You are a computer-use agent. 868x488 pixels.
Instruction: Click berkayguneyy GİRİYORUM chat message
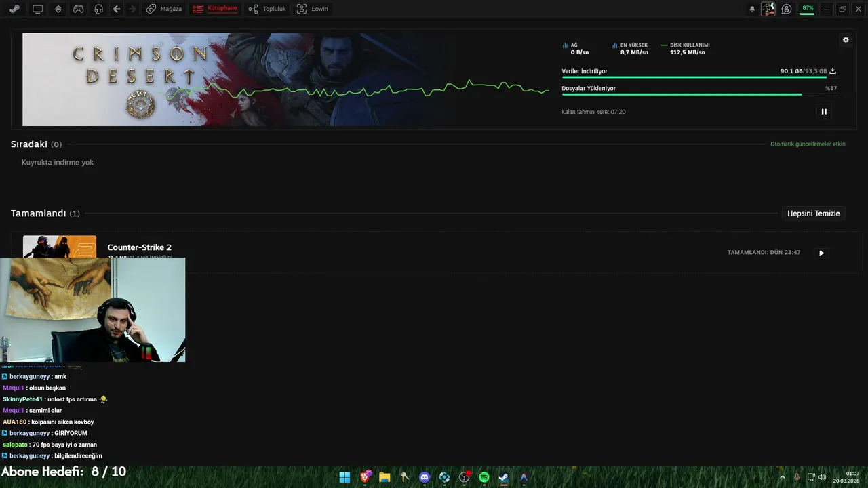44,433
